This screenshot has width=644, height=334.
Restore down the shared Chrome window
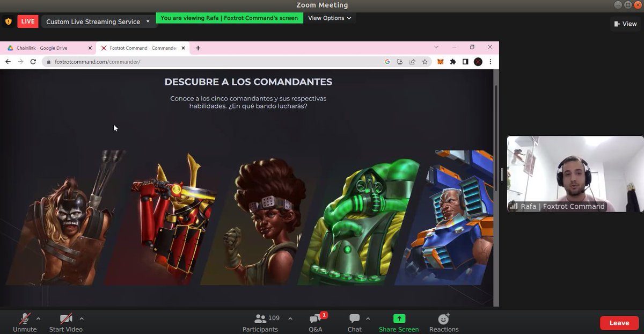(x=472, y=47)
